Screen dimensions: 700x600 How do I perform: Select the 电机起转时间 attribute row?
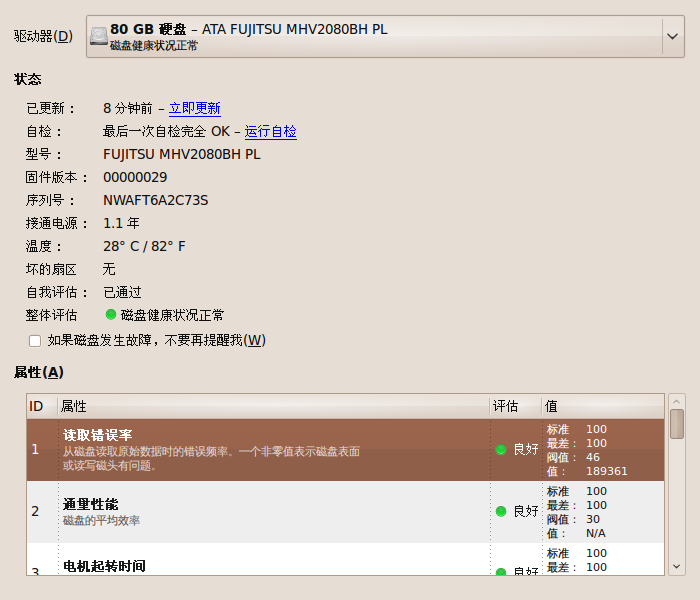[346, 559]
